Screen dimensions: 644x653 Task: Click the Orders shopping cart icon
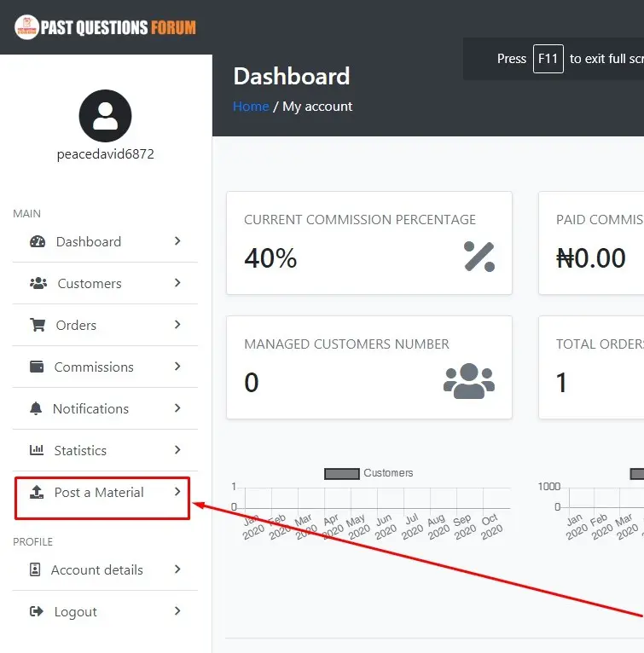pos(38,325)
